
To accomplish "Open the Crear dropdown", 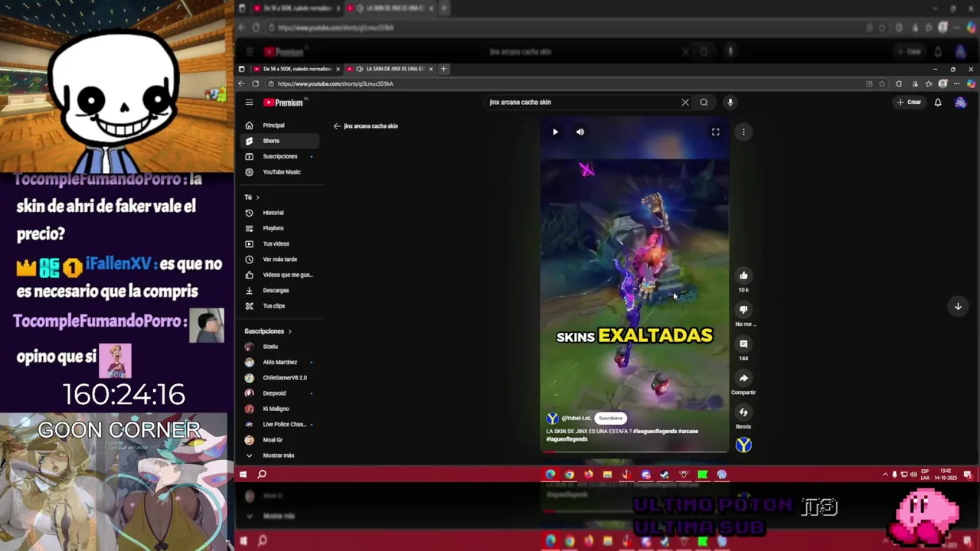I will click(910, 103).
